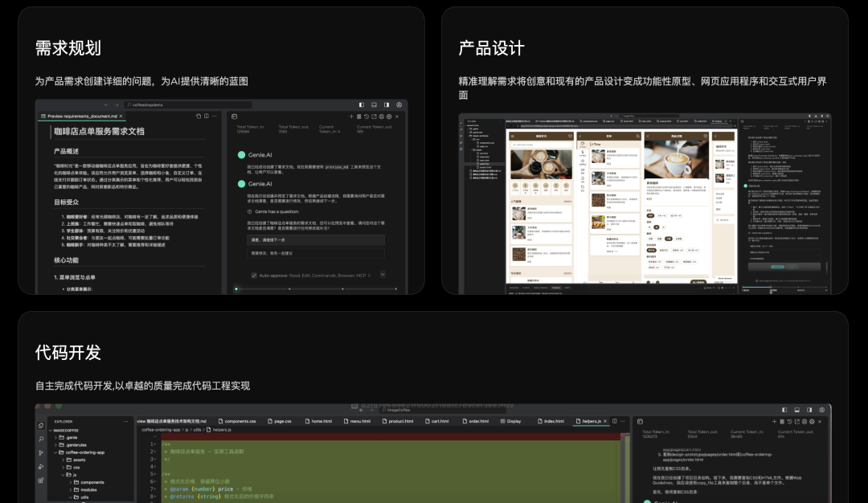The width and height of the screenshot is (868, 503).
Task: Toggle primary sidebar icon in 代码开发 title bar
Action: [784, 410]
